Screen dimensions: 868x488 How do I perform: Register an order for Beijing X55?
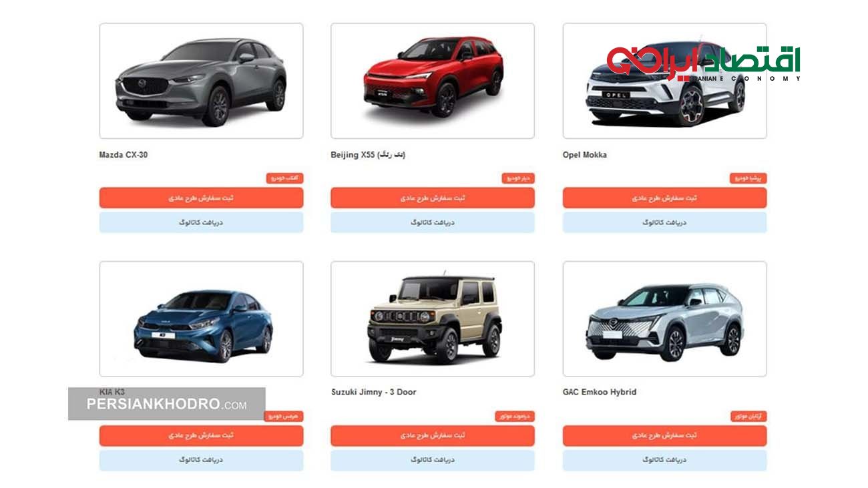click(433, 198)
